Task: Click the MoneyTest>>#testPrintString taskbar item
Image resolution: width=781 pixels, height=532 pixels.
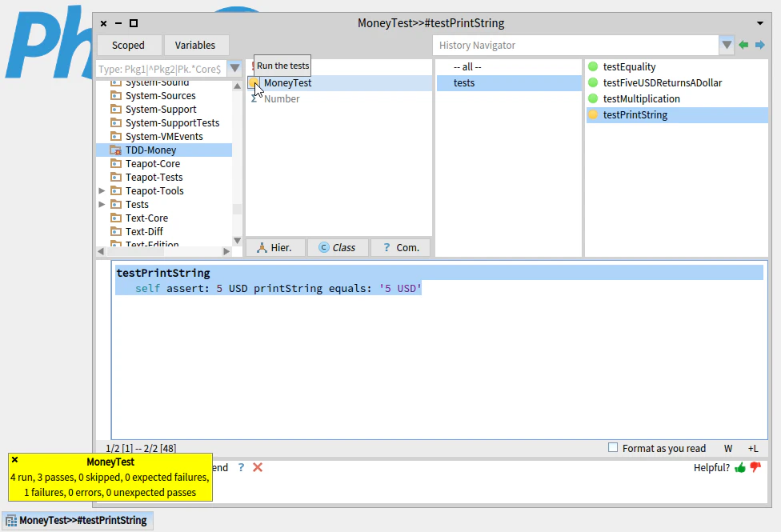Action: pos(77,521)
